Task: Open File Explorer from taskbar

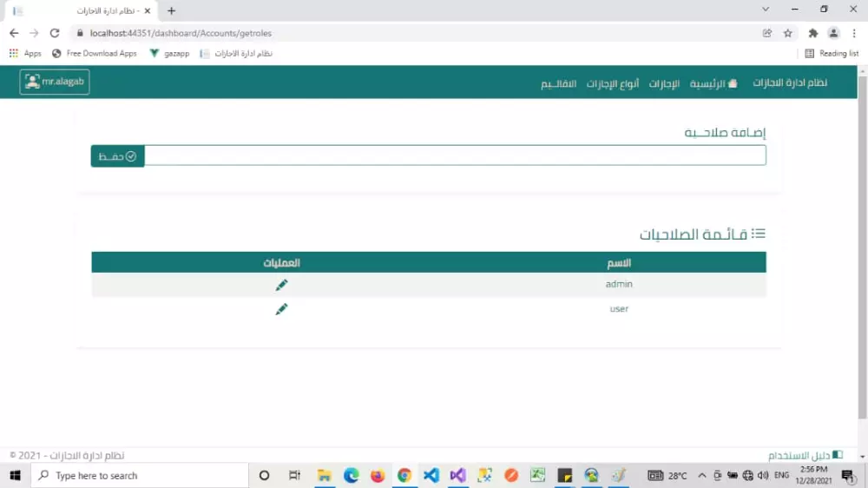Action: pyautogui.click(x=325, y=475)
